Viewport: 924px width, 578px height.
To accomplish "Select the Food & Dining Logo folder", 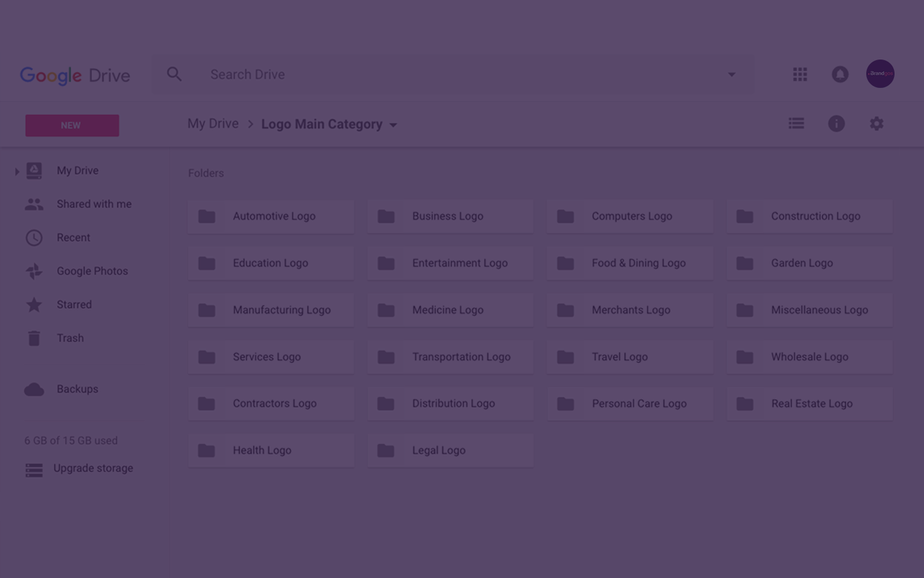I will (x=630, y=264).
